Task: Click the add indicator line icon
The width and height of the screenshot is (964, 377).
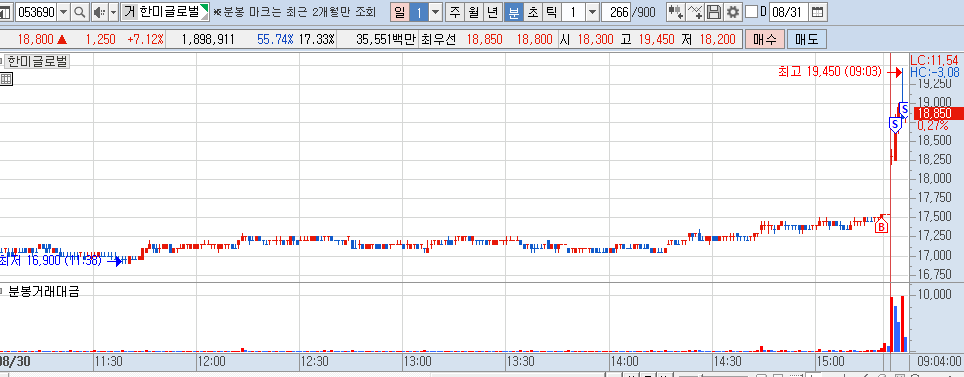Action: [x=695, y=12]
